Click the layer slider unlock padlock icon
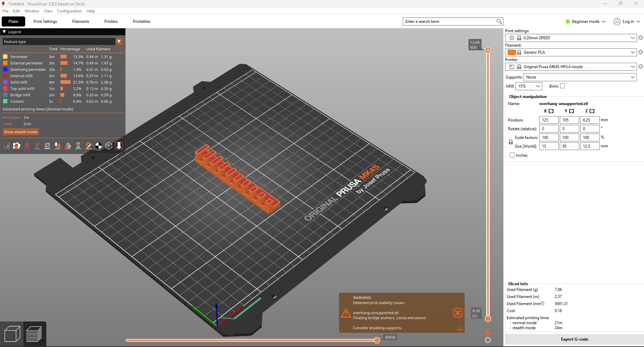644x347 pixels. (x=488, y=332)
